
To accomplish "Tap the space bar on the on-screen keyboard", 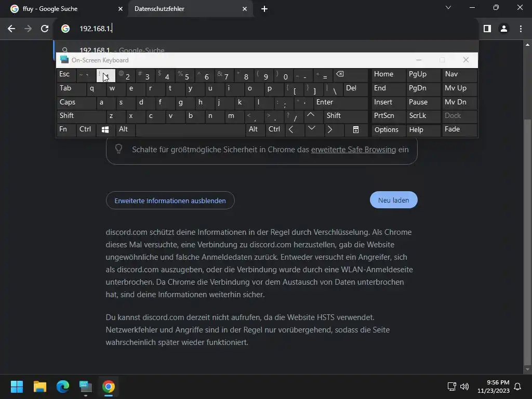I will [x=190, y=130].
